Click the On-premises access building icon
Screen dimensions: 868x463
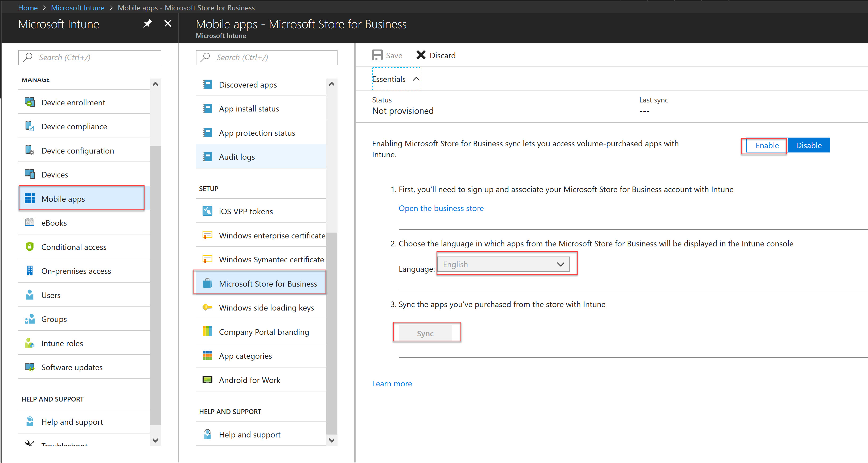[30, 271]
